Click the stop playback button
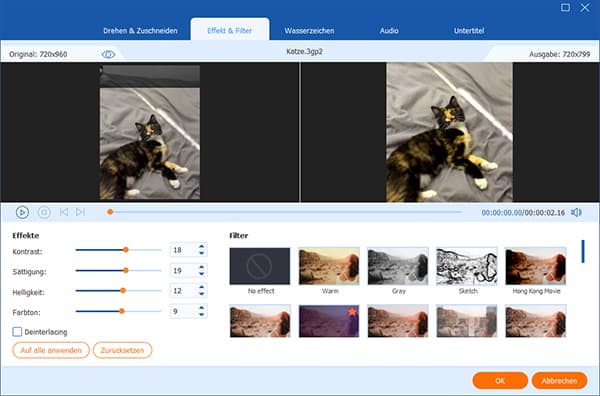Screen dimensions: 600x396 pos(44,212)
